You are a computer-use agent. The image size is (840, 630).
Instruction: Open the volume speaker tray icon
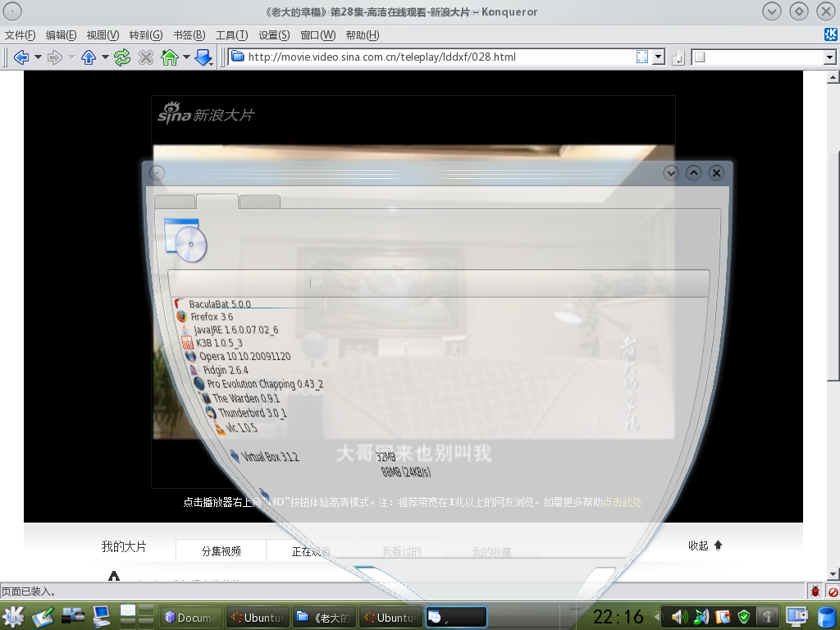click(x=679, y=617)
